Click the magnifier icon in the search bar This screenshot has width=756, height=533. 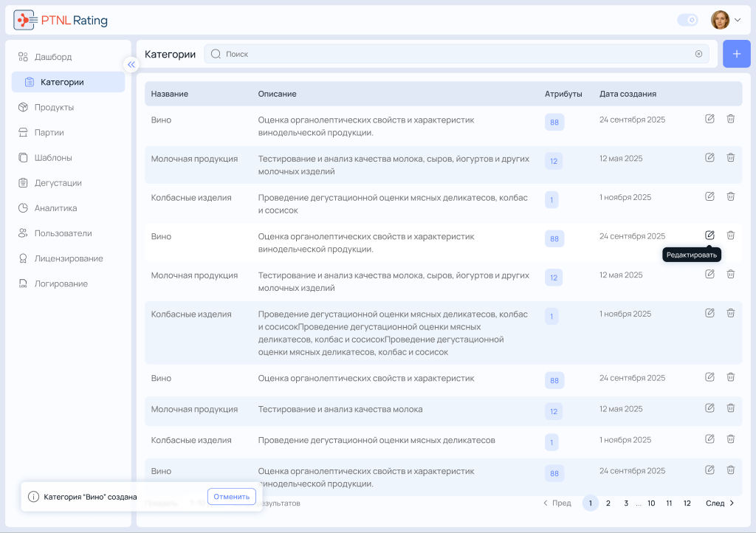coord(216,54)
